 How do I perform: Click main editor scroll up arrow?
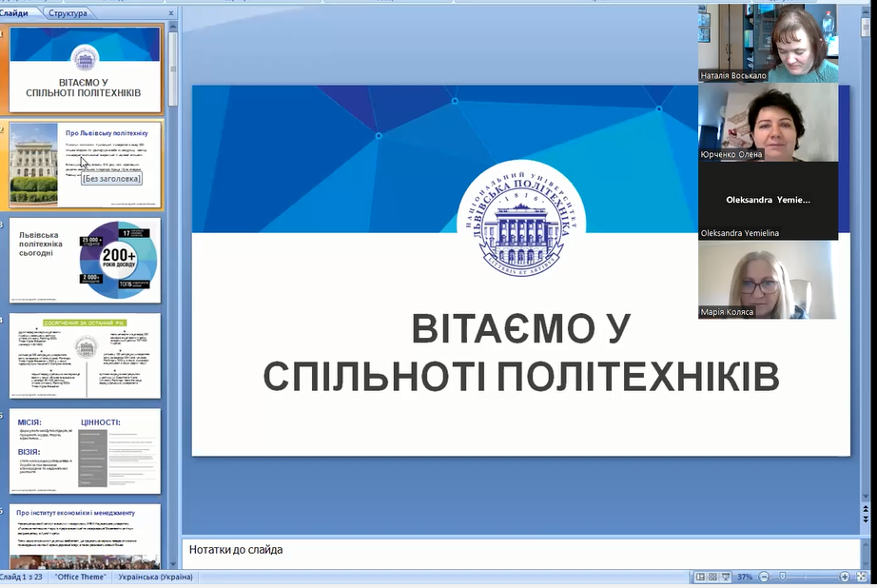pos(866,10)
